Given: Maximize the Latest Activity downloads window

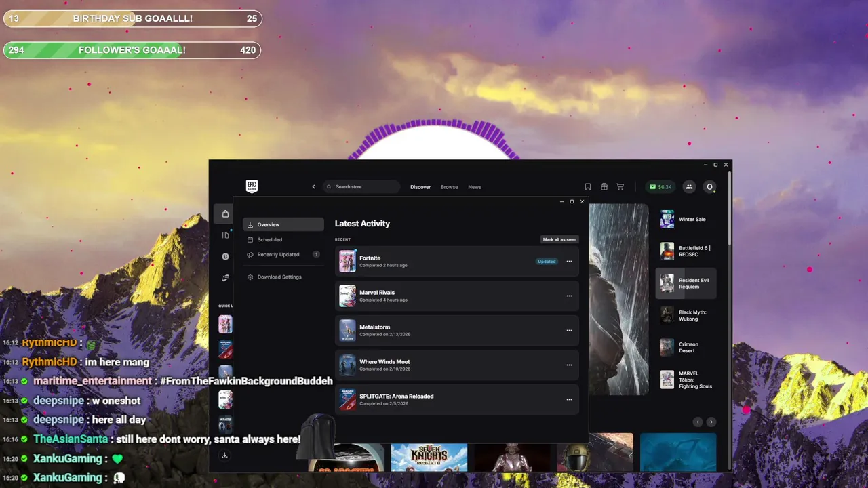Looking at the screenshot, I should click(572, 201).
